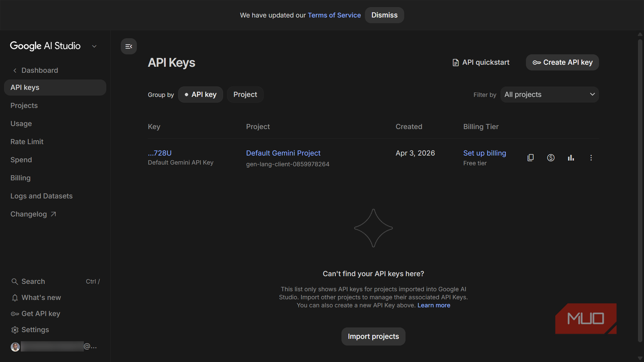Click the project ID gen-lang-client-0859978264

click(288, 164)
